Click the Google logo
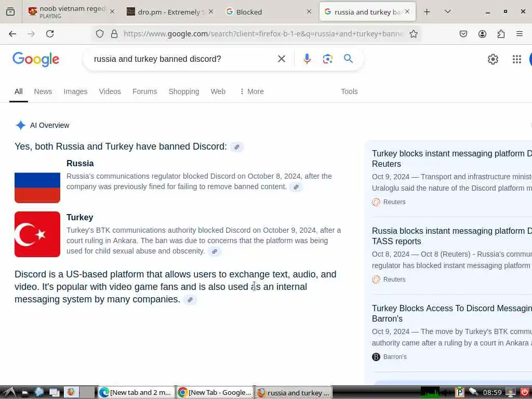Image resolution: width=532 pixels, height=399 pixels. pyautogui.click(x=36, y=59)
